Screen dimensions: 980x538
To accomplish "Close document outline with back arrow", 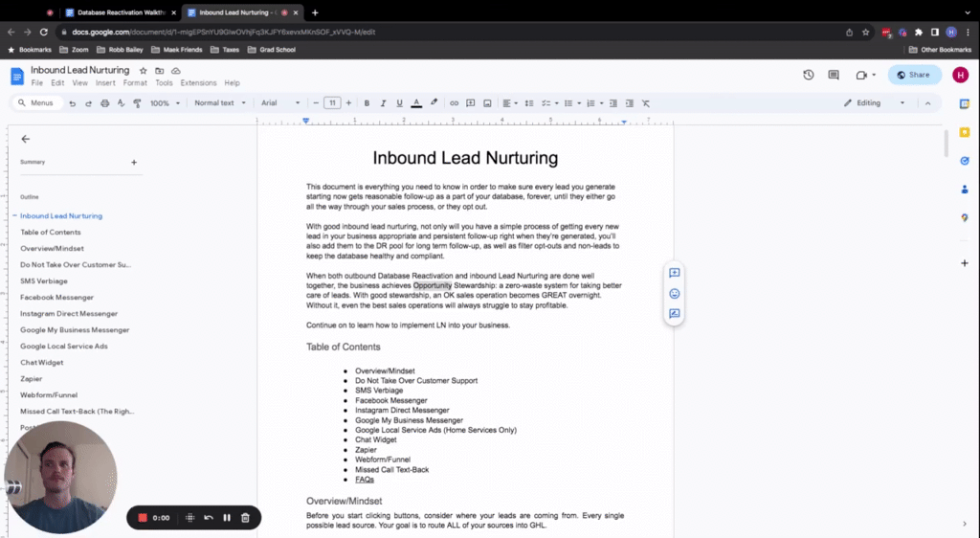I will click(25, 140).
